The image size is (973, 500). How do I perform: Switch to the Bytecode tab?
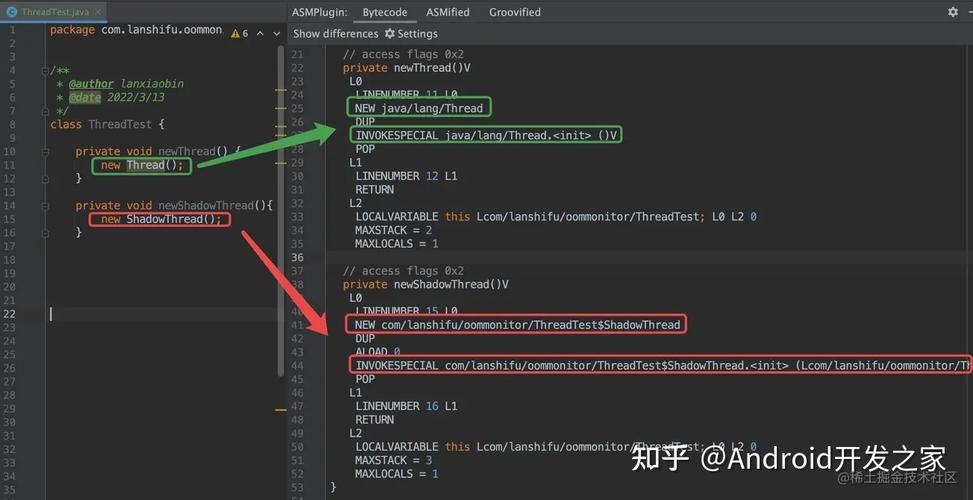pyautogui.click(x=385, y=12)
